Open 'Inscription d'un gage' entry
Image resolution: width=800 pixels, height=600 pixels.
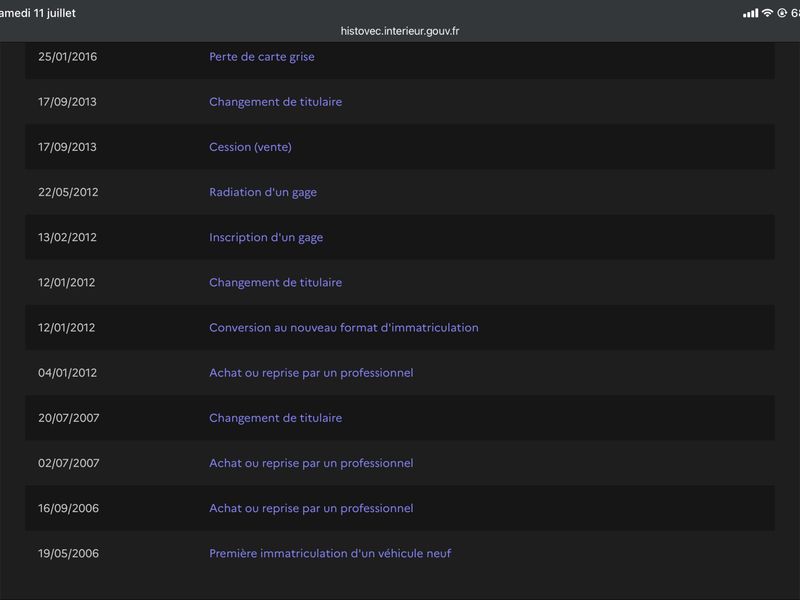(266, 237)
